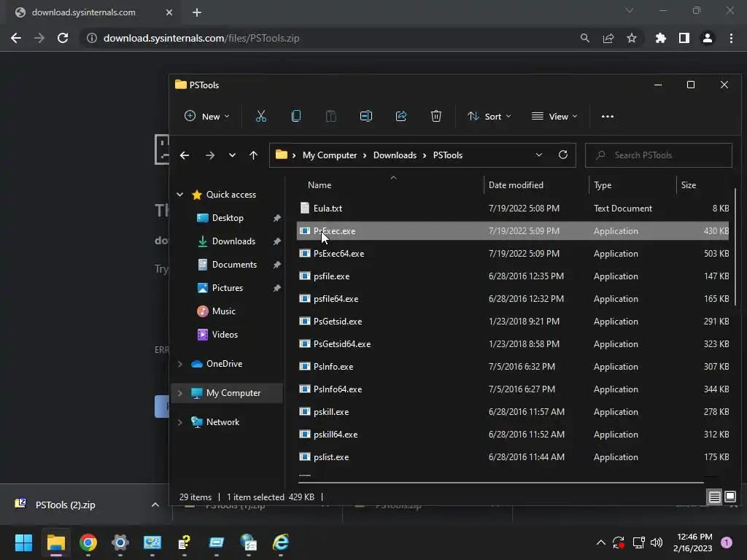Refresh the PSTools folder view

click(563, 155)
